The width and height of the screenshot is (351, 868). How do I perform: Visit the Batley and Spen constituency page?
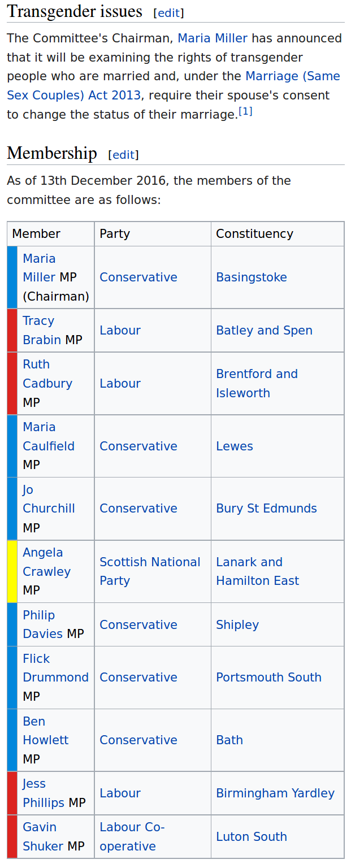click(x=264, y=331)
